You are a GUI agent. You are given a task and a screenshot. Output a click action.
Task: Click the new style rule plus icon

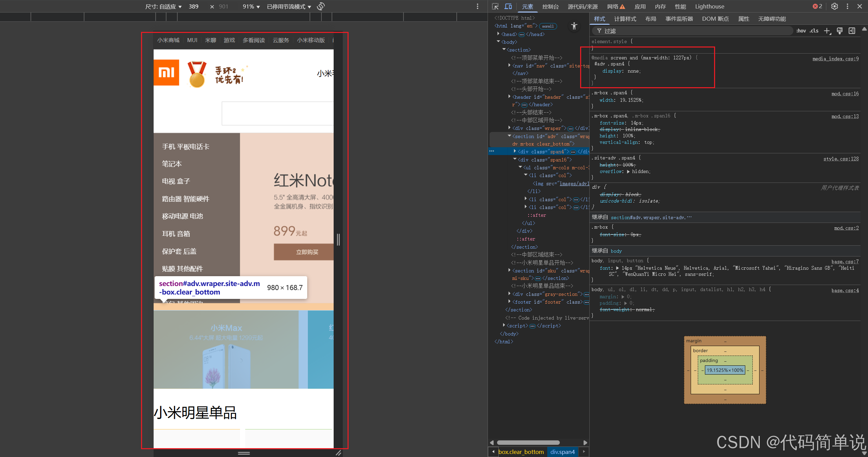tap(827, 31)
